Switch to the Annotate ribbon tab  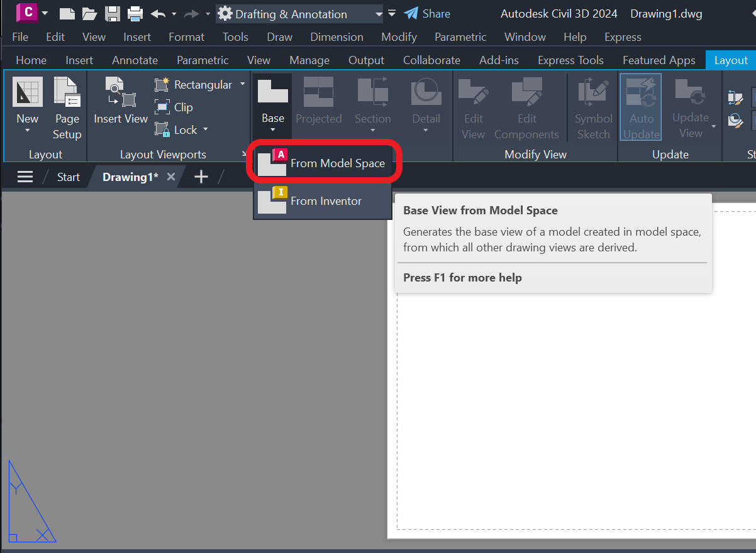point(135,60)
